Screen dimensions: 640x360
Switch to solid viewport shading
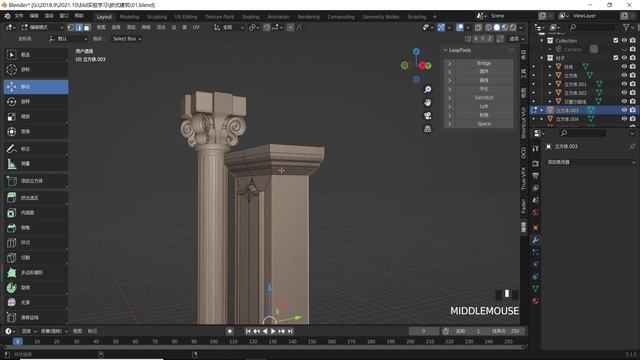497,27
